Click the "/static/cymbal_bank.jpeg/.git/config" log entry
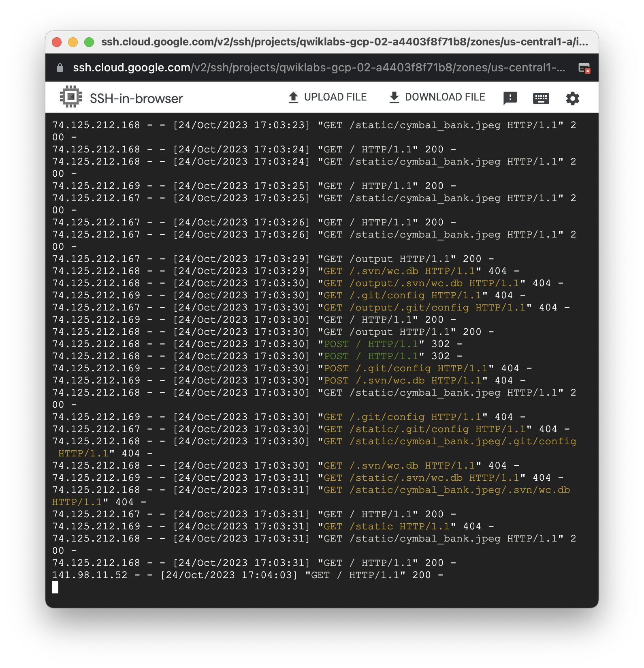This screenshot has height=668, width=644. (x=314, y=447)
